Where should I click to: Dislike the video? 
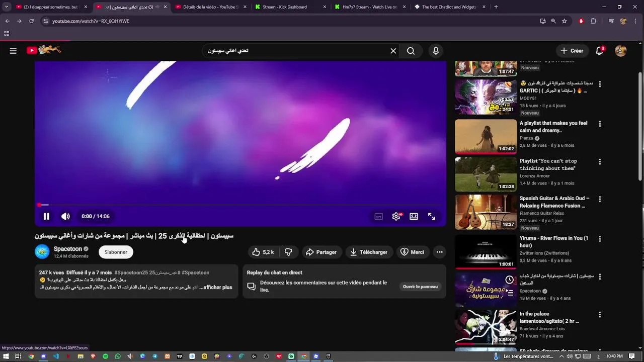tap(288, 252)
